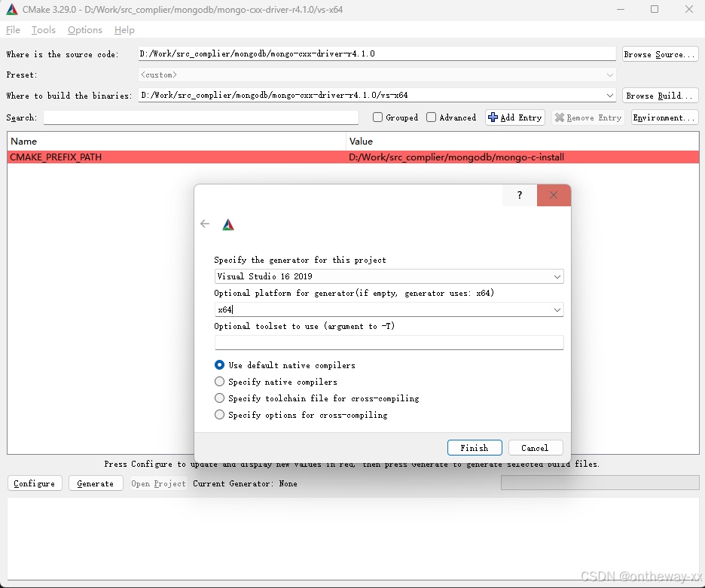The image size is (705, 588).
Task: Close the generator dialog with X
Action: tap(554, 195)
